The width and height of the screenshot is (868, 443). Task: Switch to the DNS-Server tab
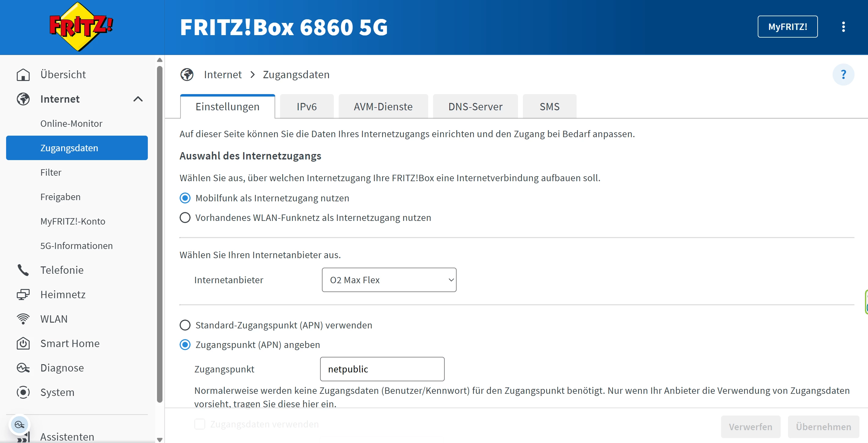tap(475, 107)
